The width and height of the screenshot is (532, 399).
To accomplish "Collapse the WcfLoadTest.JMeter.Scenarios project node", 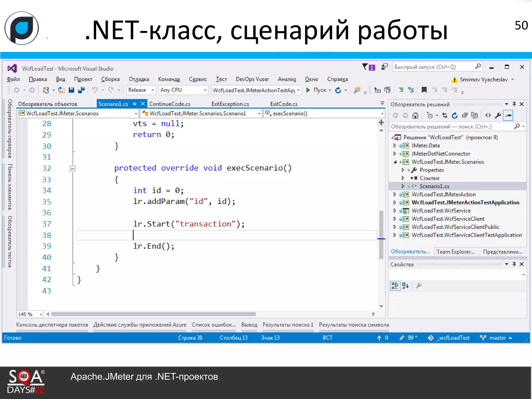I will 395,162.
